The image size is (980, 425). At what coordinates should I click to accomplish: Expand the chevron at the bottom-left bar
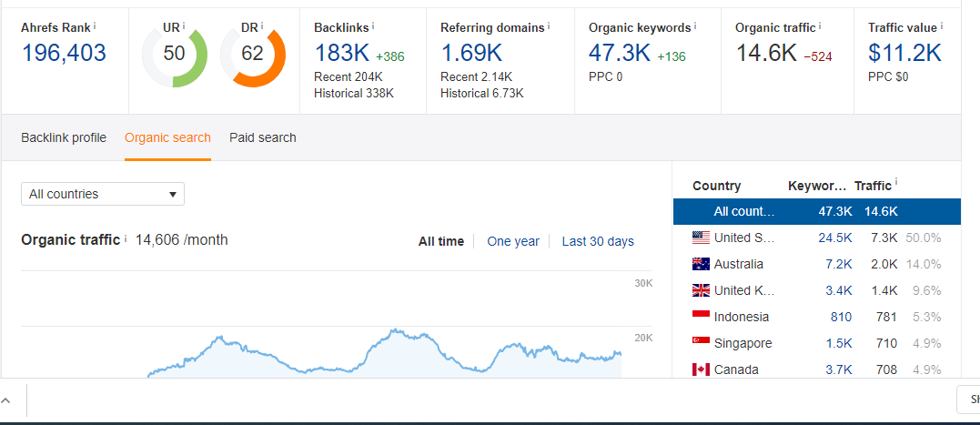pos(6,400)
